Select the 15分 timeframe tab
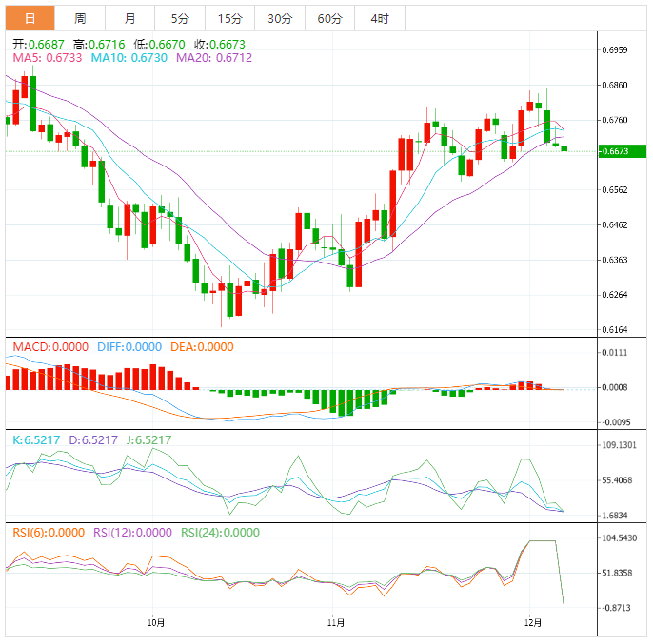This screenshot has height=644, width=653. [229, 18]
